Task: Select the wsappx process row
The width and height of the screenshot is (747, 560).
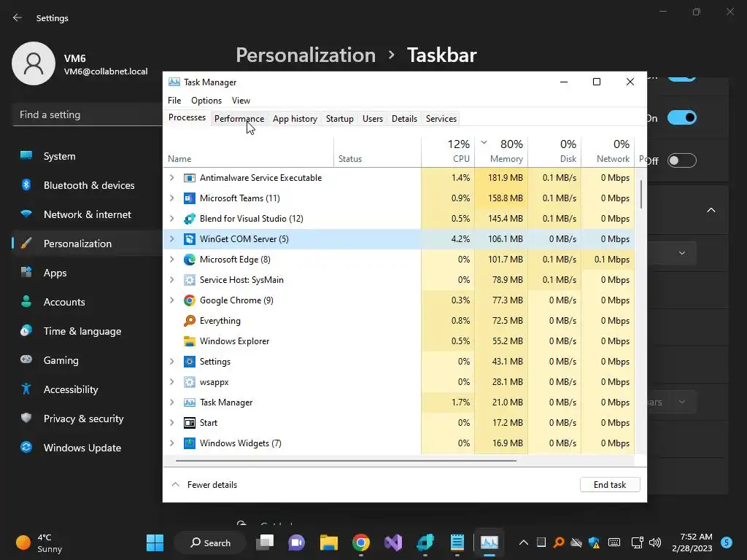Action: pyautogui.click(x=399, y=382)
